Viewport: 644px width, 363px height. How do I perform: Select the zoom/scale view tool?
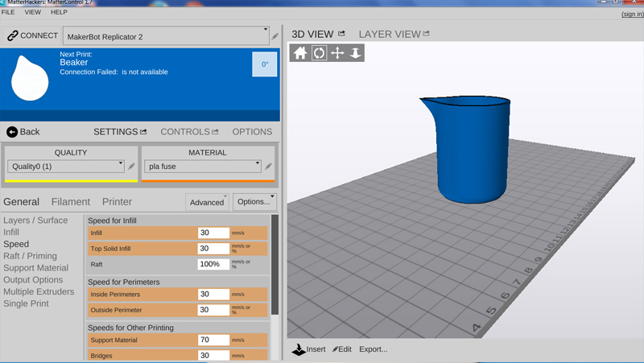coord(355,53)
